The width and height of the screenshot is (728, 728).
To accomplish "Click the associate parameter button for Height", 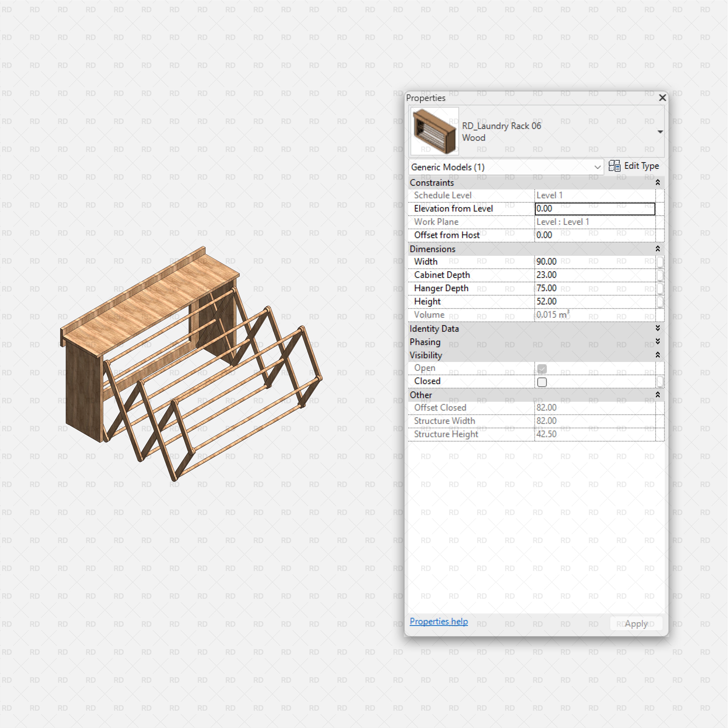I will [x=660, y=301].
